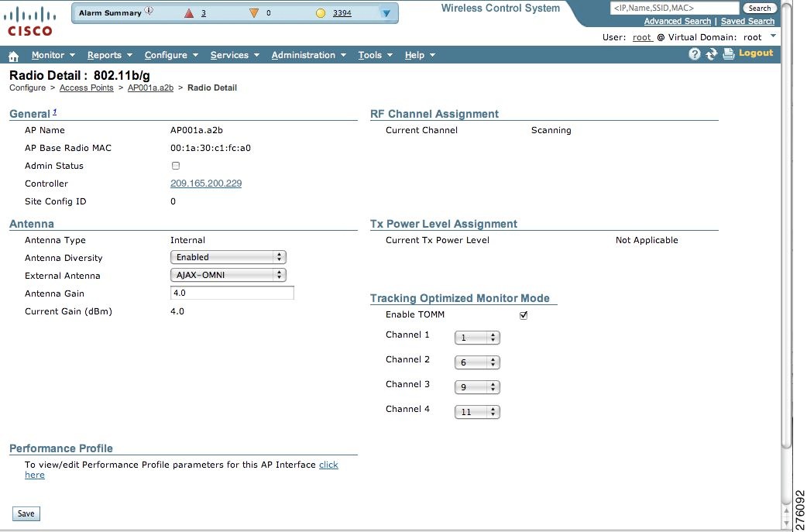Click the MAC address 00:1a:30:c1:fc:a0
Viewport: 807px width, 532px height.
[211, 148]
